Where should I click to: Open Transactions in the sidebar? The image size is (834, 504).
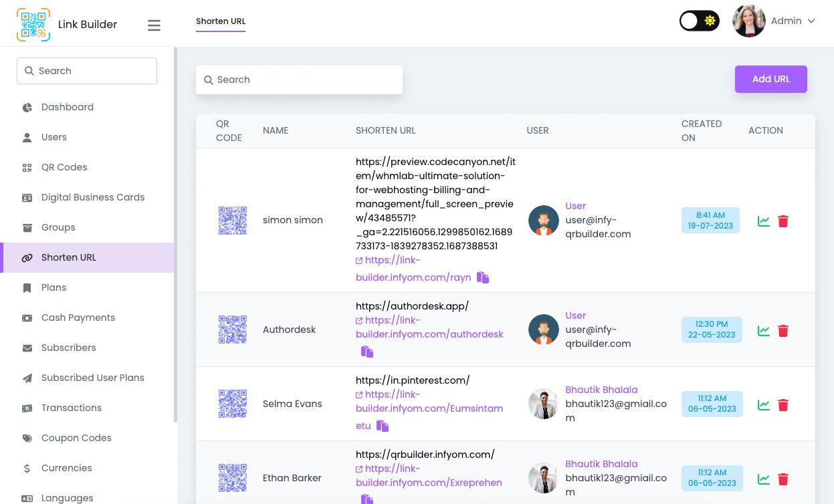pyautogui.click(x=87, y=408)
